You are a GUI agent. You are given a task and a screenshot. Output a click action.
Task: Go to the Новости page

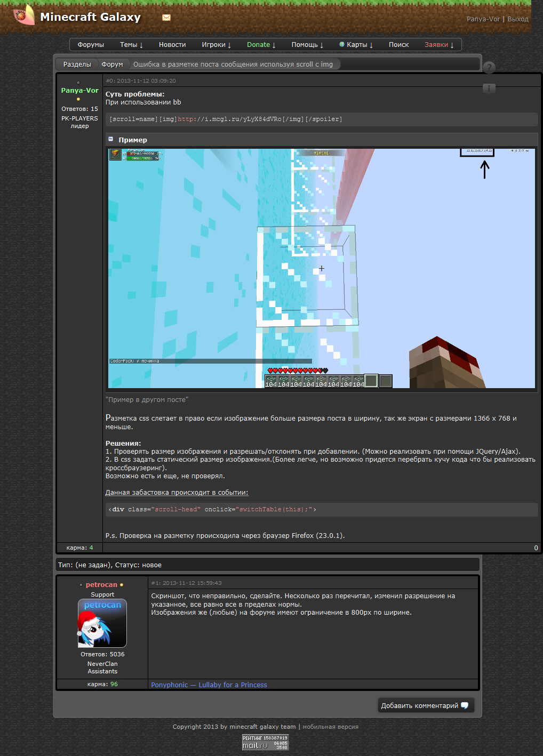pyautogui.click(x=172, y=45)
